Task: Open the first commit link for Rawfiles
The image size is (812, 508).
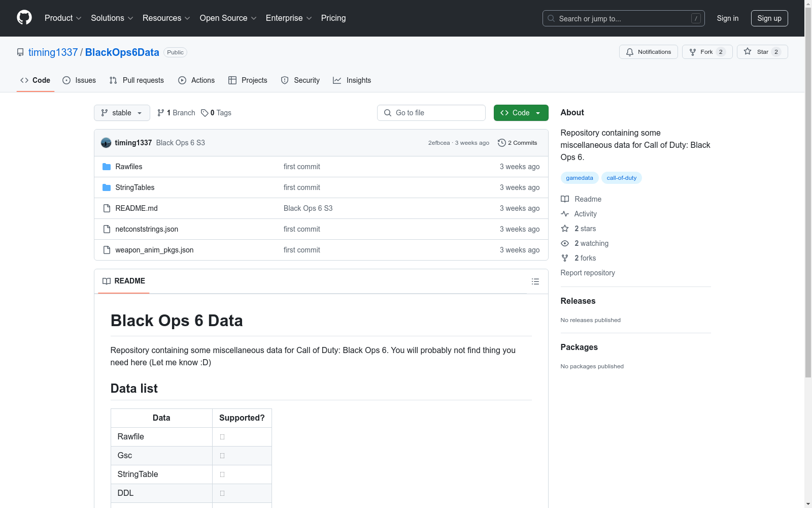Action: [302, 167]
